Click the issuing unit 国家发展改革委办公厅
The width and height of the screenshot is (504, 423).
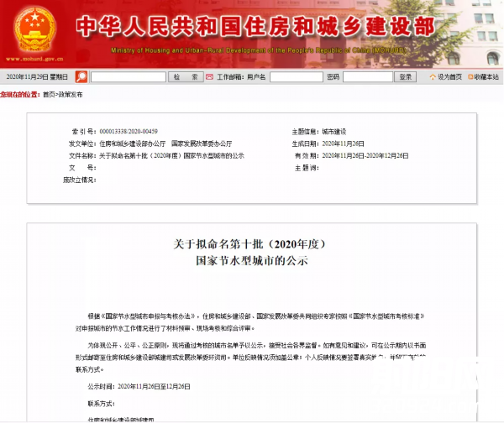click(x=202, y=144)
